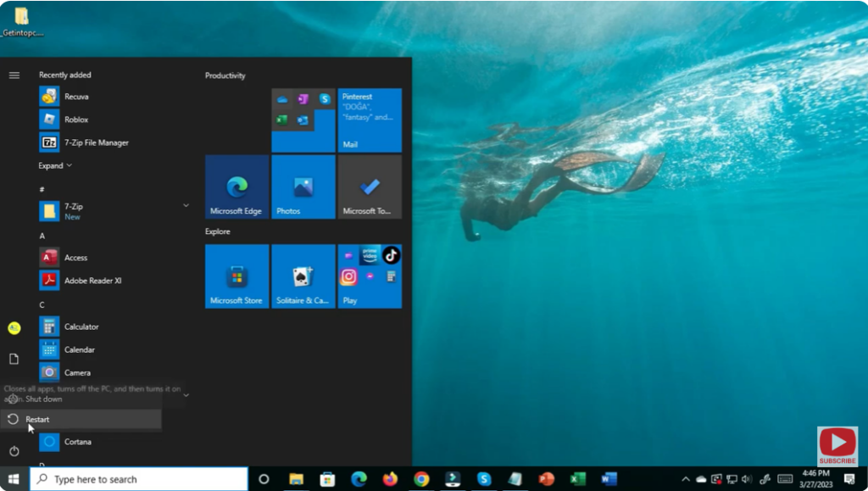This screenshot has height=491, width=868.
Task: Open the Photos tile
Action: 303,187
